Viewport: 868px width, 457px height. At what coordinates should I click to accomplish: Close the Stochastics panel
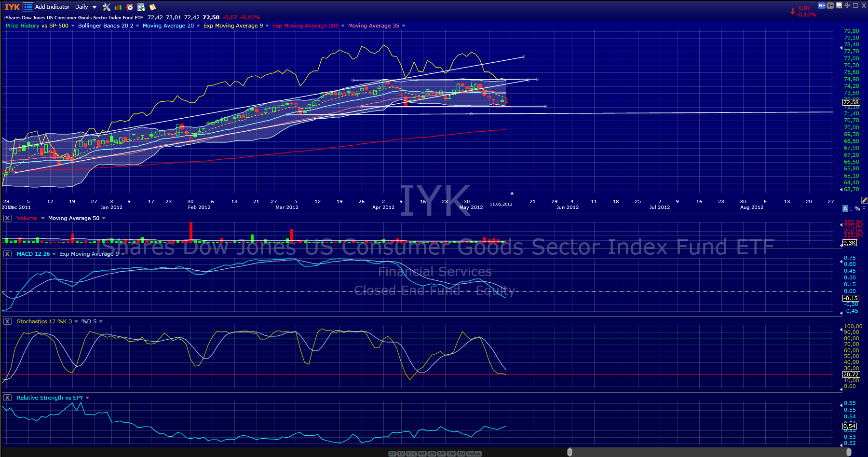point(7,321)
